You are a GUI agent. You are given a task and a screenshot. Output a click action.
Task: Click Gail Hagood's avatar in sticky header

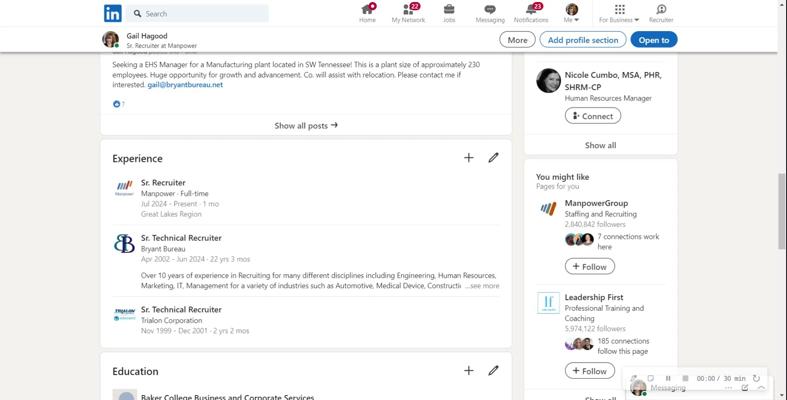(111, 39)
